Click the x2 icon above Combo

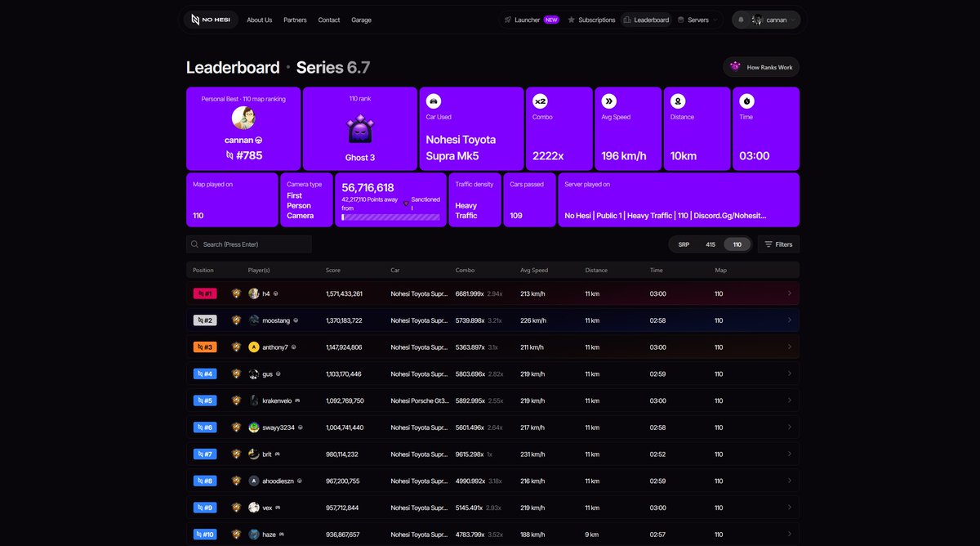tap(540, 101)
